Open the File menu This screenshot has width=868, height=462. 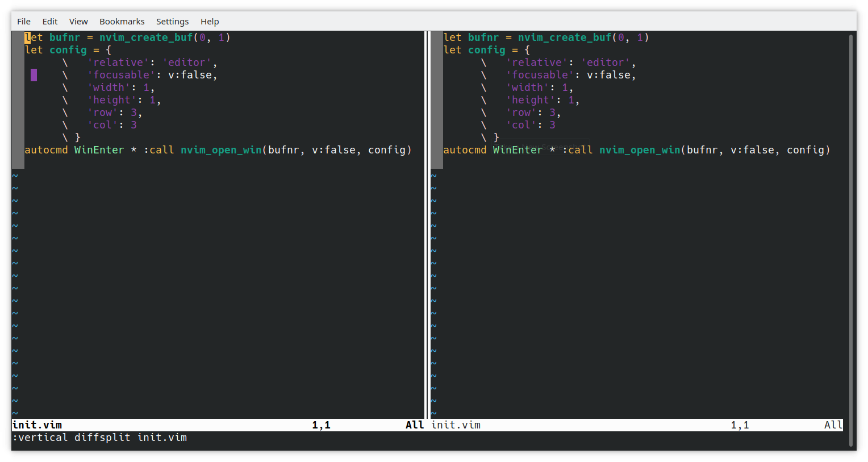pos(24,21)
